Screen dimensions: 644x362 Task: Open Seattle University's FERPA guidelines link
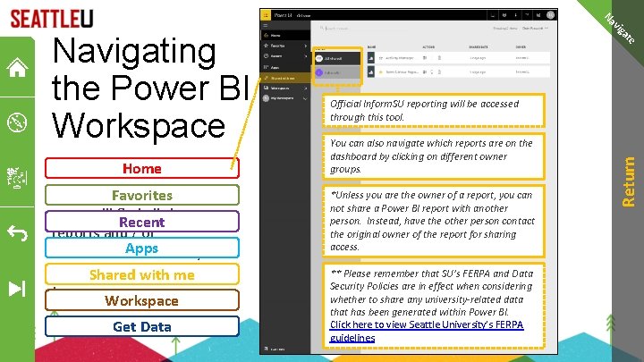[427, 331]
